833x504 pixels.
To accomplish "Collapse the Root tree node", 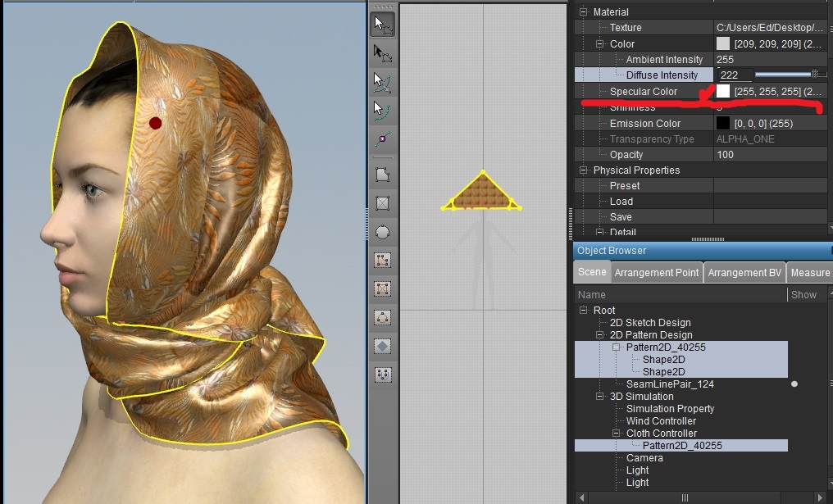I will coord(583,310).
